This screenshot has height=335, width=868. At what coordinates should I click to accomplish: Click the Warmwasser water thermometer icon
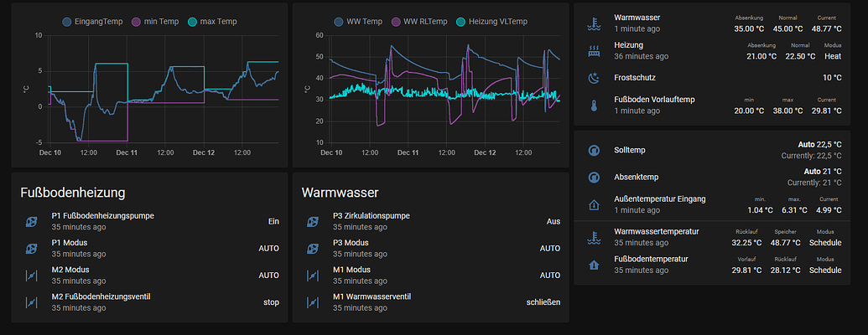[594, 23]
